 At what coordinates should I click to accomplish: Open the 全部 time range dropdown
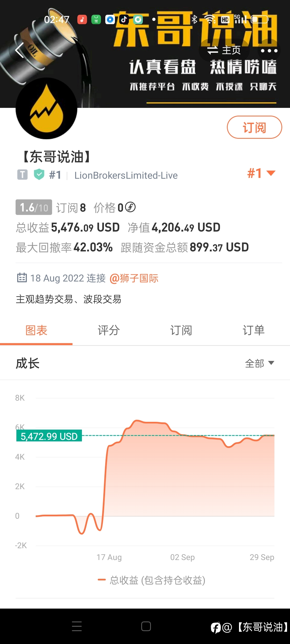click(260, 363)
